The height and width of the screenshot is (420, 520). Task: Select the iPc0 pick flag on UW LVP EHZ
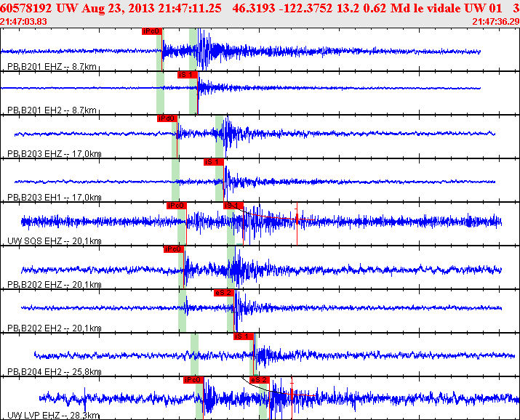click(x=193, y=380)
